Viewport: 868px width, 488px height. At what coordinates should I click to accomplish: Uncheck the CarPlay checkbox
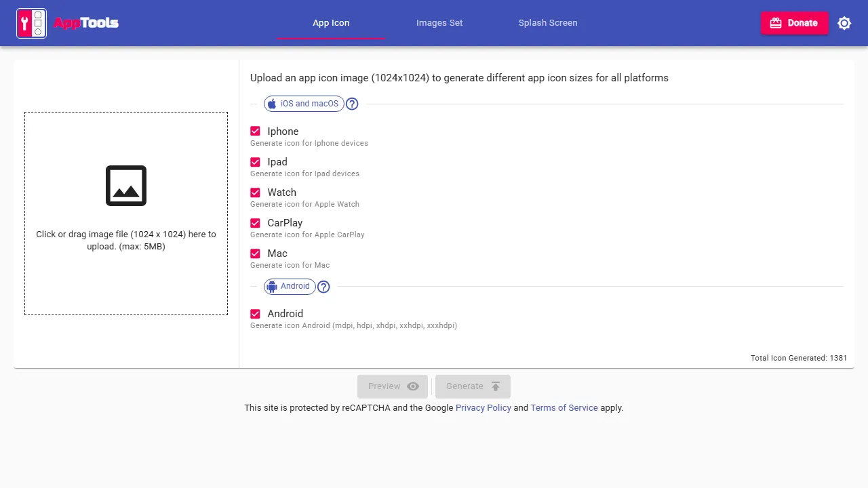[255, 222]
